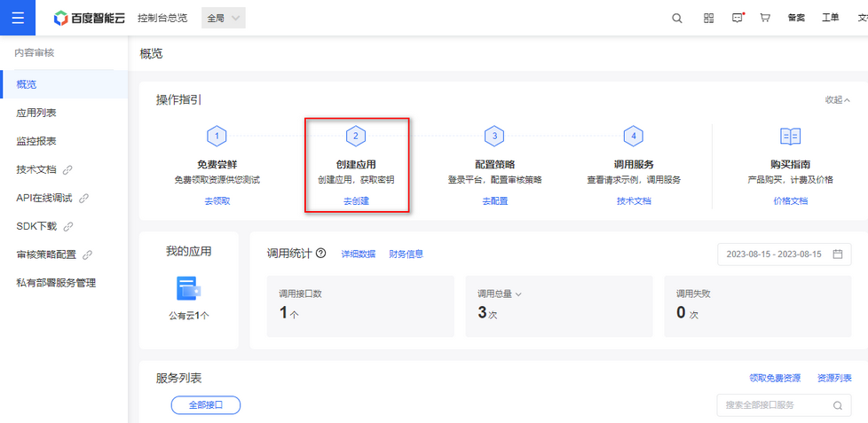
Task: Open the message notification icon
Action: coord(737,18)
